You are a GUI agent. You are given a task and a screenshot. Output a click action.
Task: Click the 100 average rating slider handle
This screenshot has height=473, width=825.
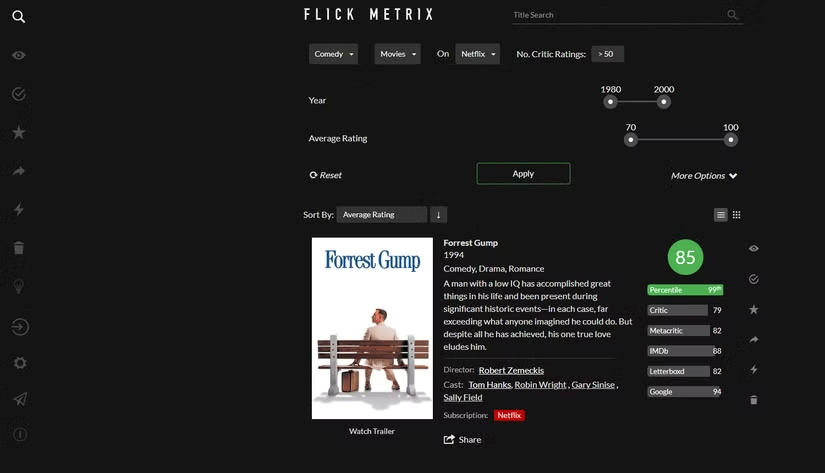tap(730, 140)
